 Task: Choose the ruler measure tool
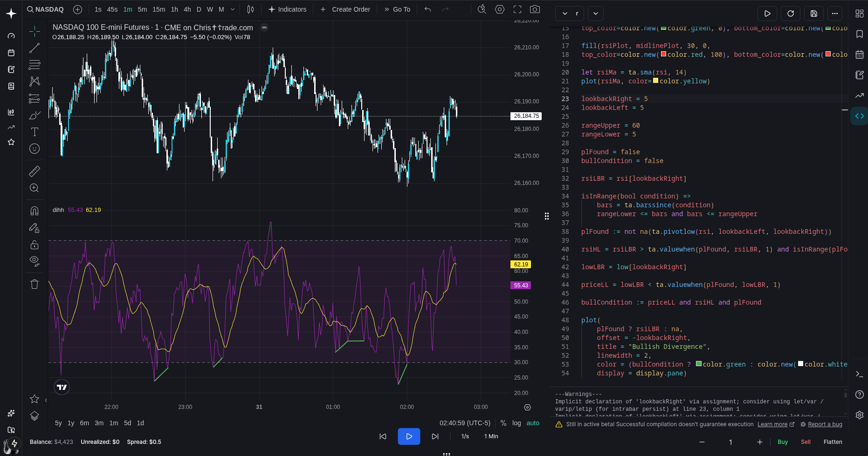coord(34,171)
